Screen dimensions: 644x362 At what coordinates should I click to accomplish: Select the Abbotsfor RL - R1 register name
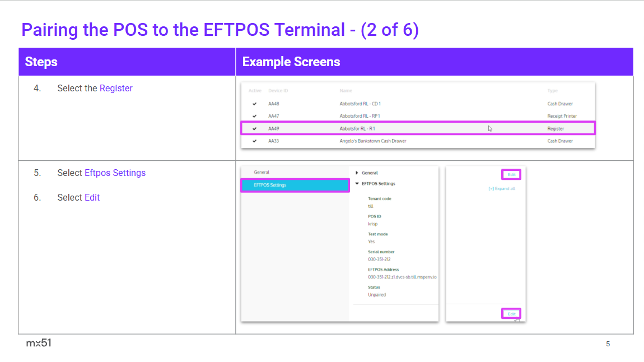click(357, 129)
